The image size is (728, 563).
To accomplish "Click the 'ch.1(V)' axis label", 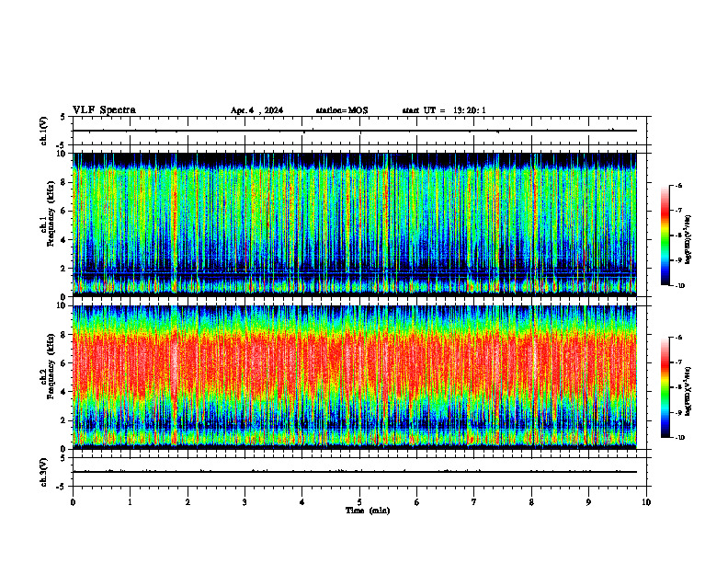I will click(x=43, y=131).
